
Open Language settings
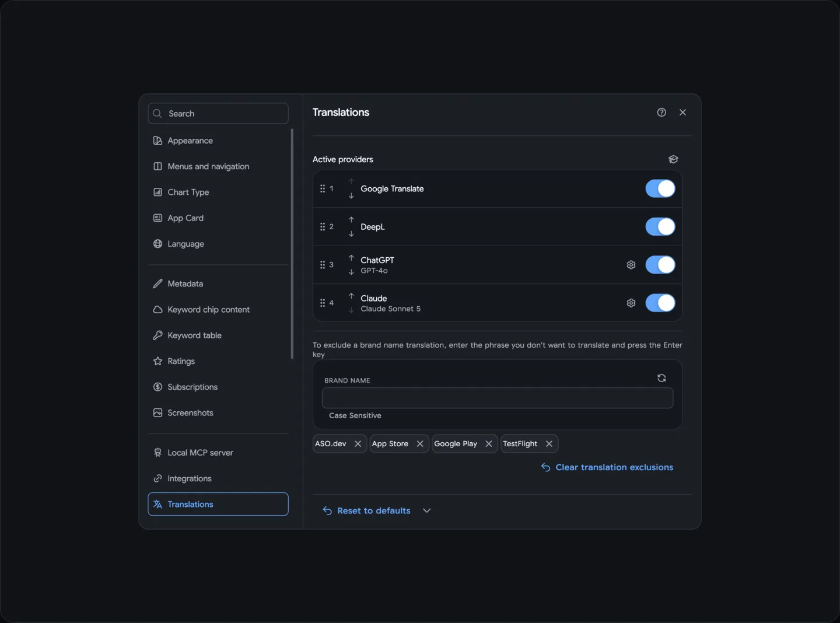[218, 244]
